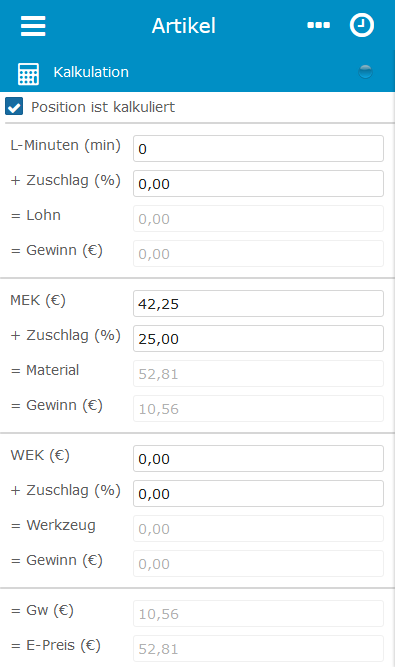
Task: Open the three-dots more options
Action: (318, 25)
